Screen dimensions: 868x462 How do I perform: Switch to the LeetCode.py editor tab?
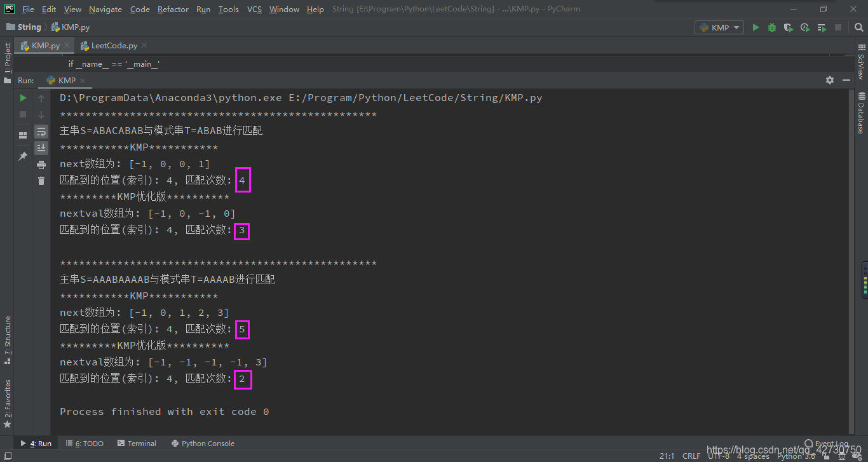[114, 46]
